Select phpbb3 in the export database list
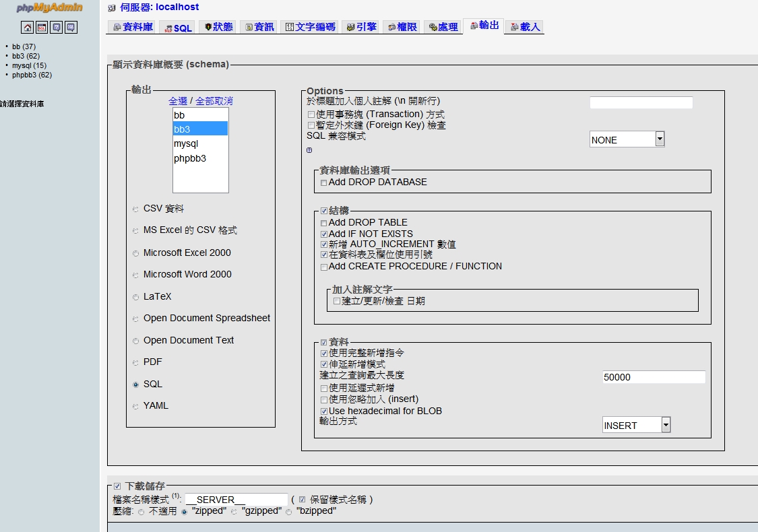Screen dimensions: 758x532 [200, 158]
